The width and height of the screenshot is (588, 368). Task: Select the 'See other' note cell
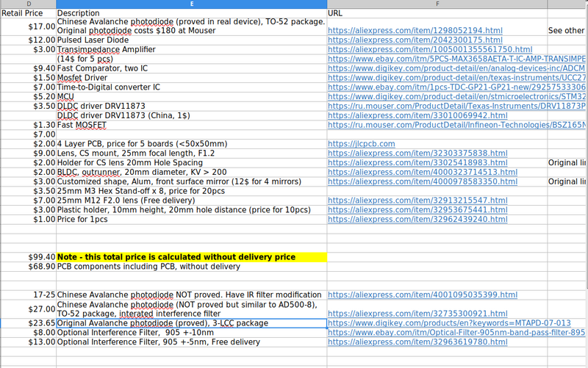tap(567, 26)
